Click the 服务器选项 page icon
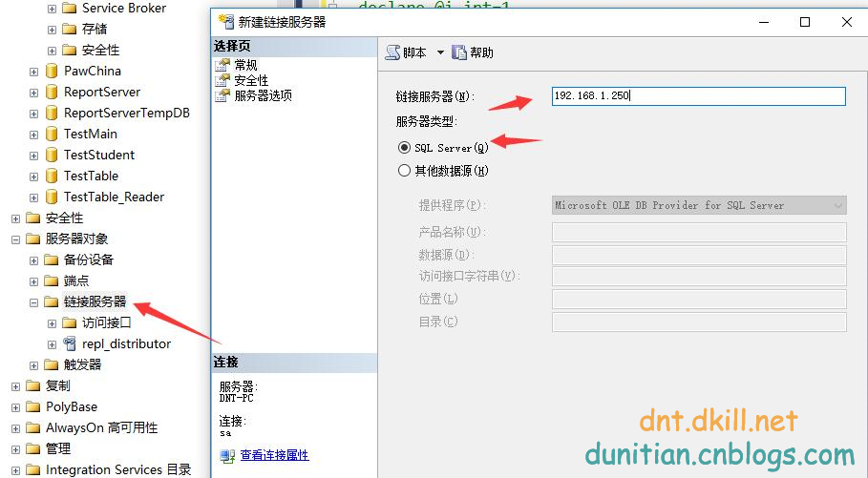Screen dimensions: 868x478 pos(222,95)
